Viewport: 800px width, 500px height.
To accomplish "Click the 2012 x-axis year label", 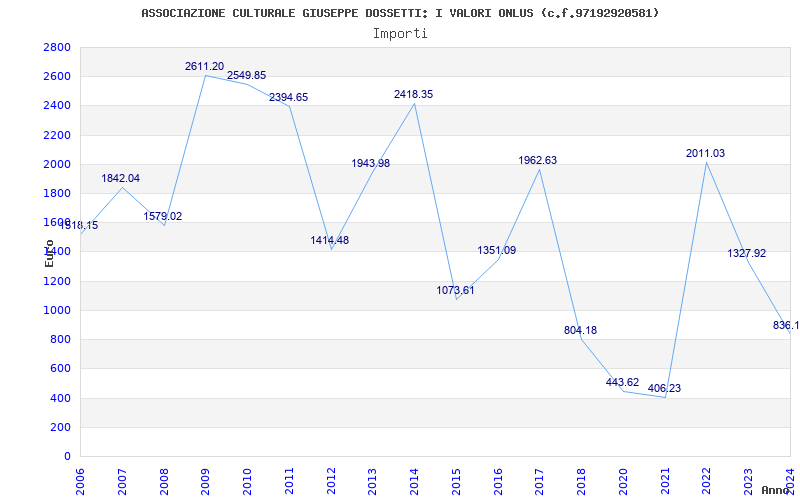I will 331,481.
